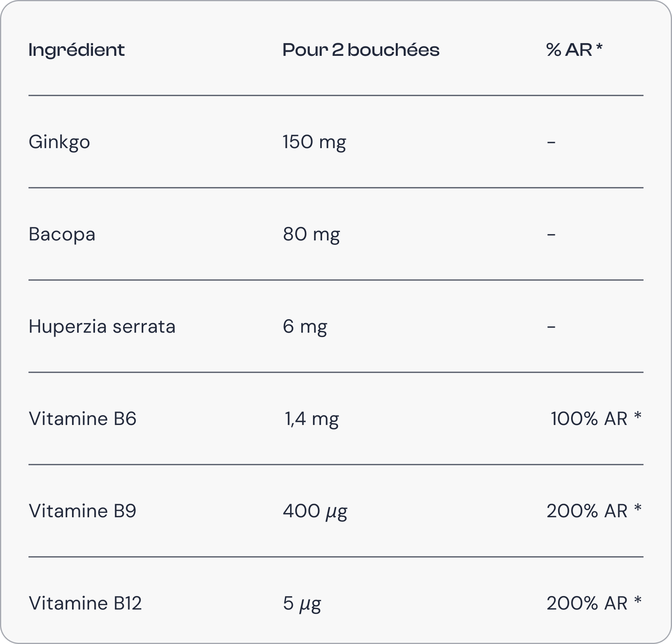Viewport: 672px width, 644px height.
Task: Select the Ginkgo ingredient name
Action: 59,142
